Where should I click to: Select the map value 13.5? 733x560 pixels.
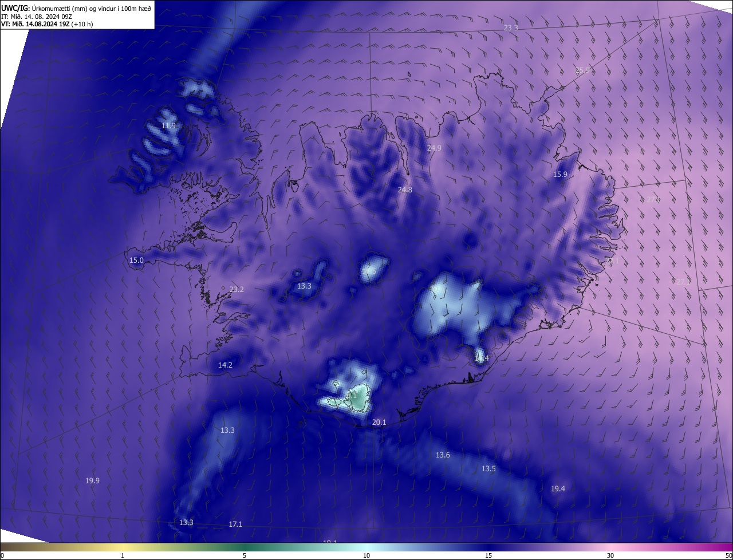tap(488, 468)
